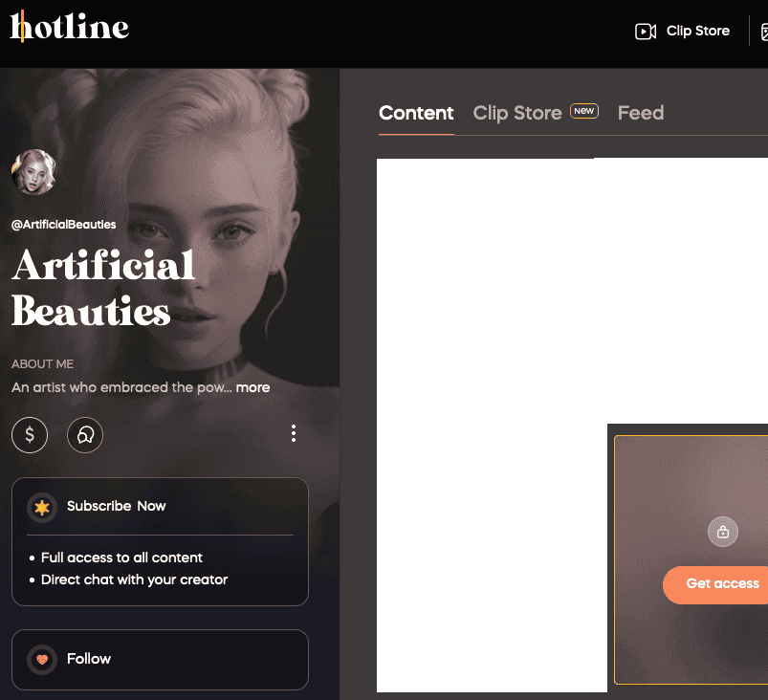Click the hotline logo
Viewport: 768px width, 700px height.
pos(69,27)
